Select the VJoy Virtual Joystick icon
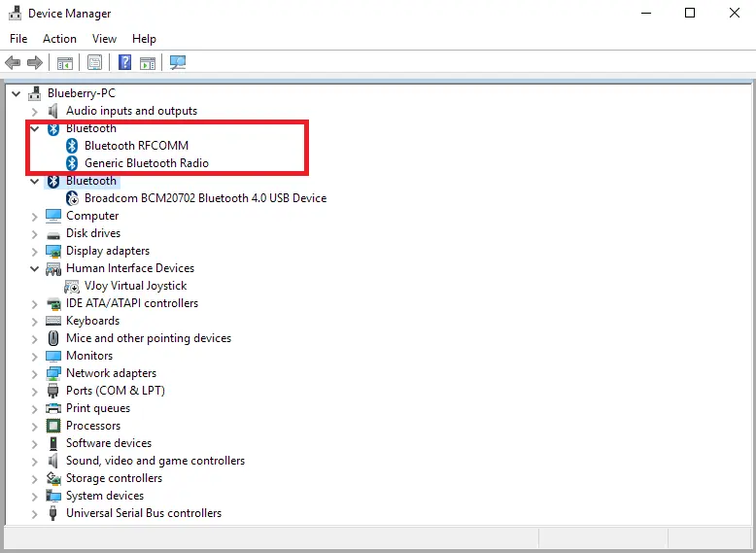 click(72, 287)
